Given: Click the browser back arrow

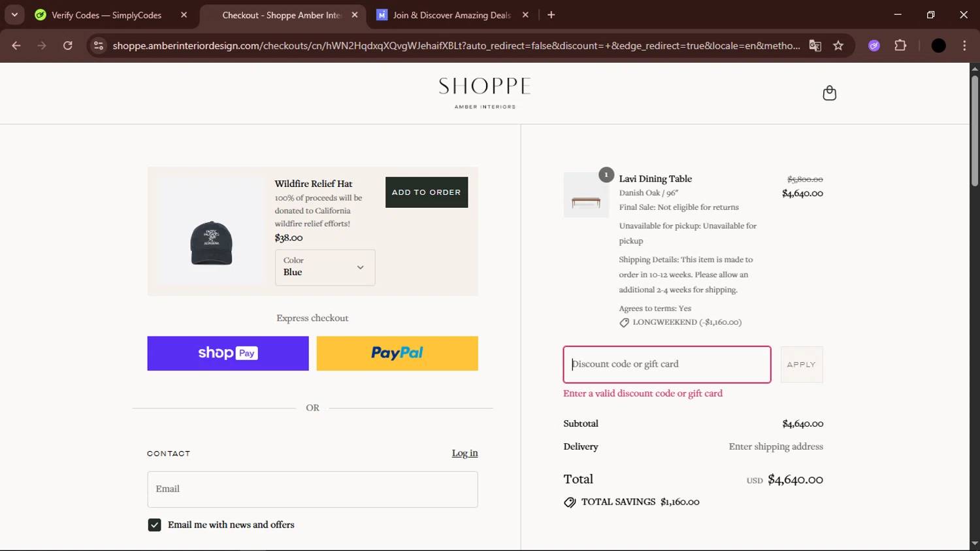Looking at the screenshot, I should pos(16,46).
